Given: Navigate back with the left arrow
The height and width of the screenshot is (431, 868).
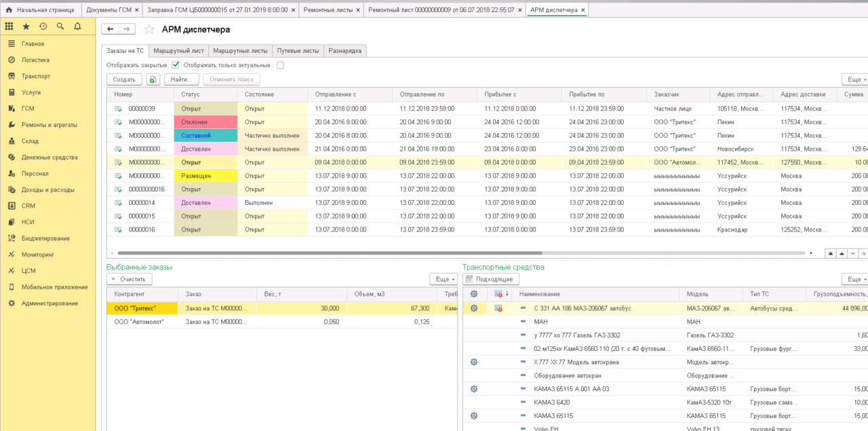Looking at the screenshot, I should point(110,29).
